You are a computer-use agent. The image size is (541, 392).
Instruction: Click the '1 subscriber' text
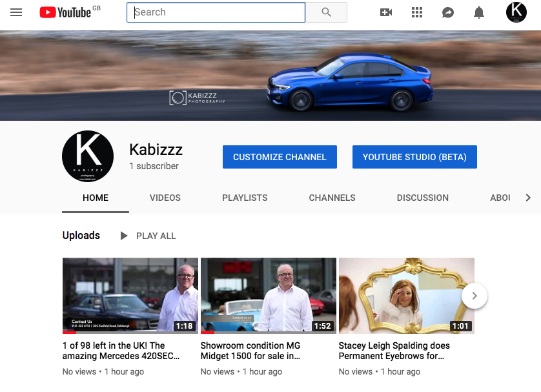click(x=154, y=166)
